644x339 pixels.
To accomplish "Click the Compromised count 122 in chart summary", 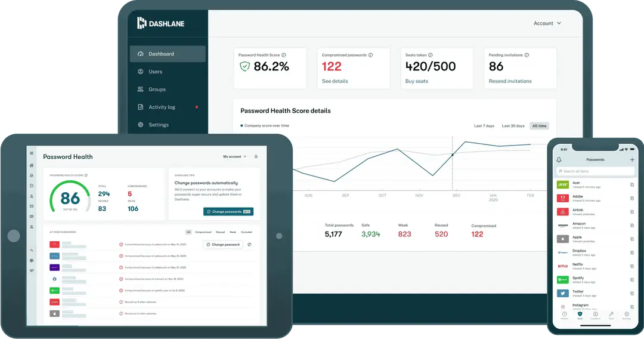I will [x=477, y=234].
